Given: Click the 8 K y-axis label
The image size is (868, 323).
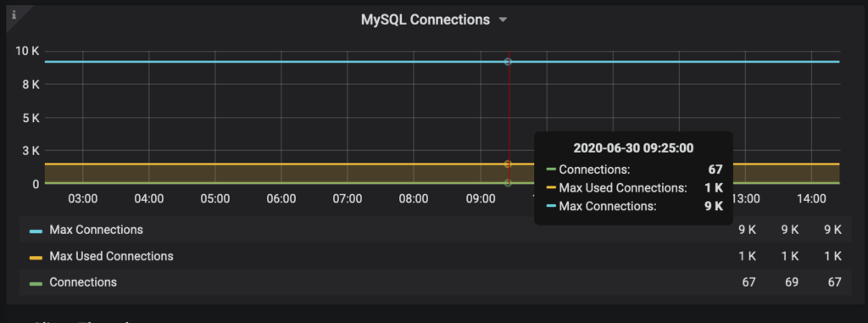Looking at the screenshot, I should coord(31,85).
